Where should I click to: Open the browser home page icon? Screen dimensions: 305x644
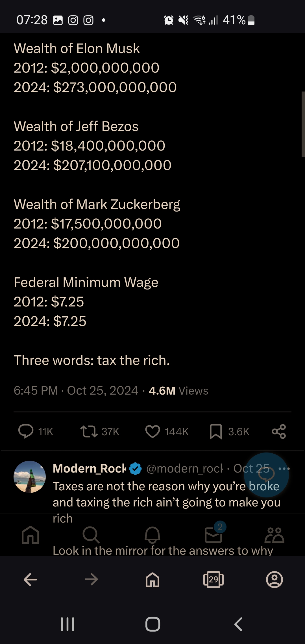point(152,580)
